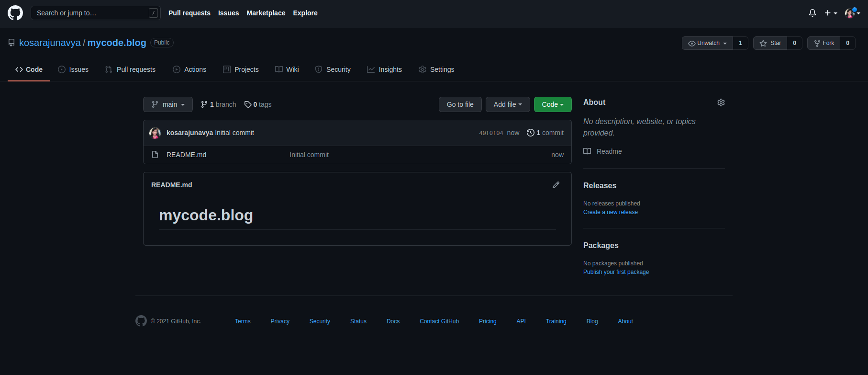Open Training footer link
This screenshot has height=375, width=868.
pyautogui.click(x=556, y=321)
